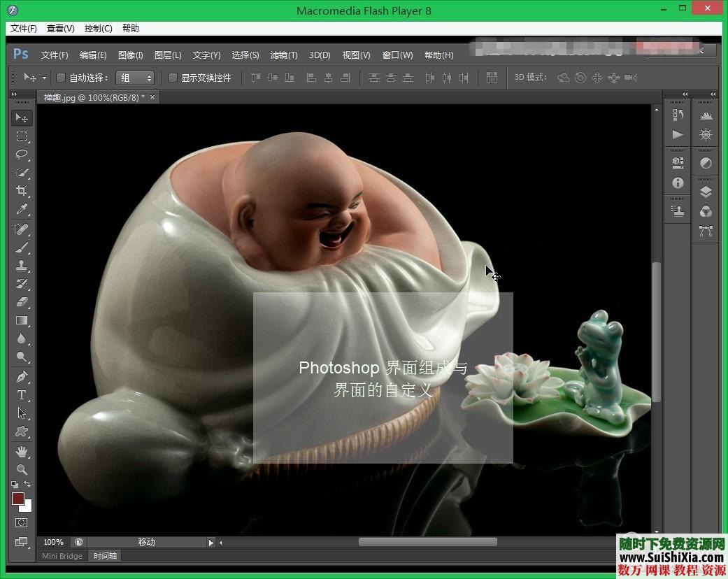The height and width of the screenshot is (579, 728).
Task: Select the Lasso tool
Action: pos(22,154)
